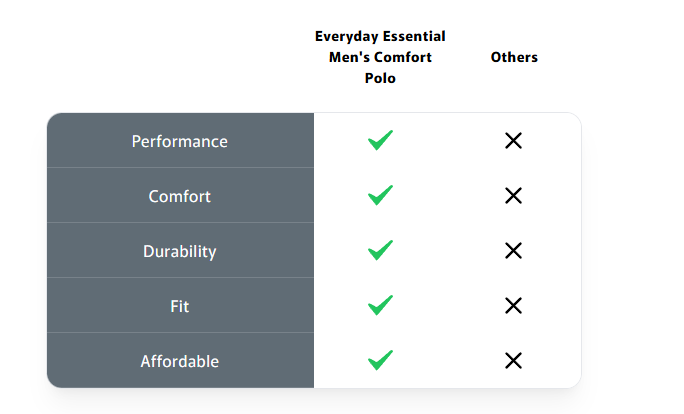Click "Men's Comfort" header text line
The image size is (684, 414).
point(380,57)
